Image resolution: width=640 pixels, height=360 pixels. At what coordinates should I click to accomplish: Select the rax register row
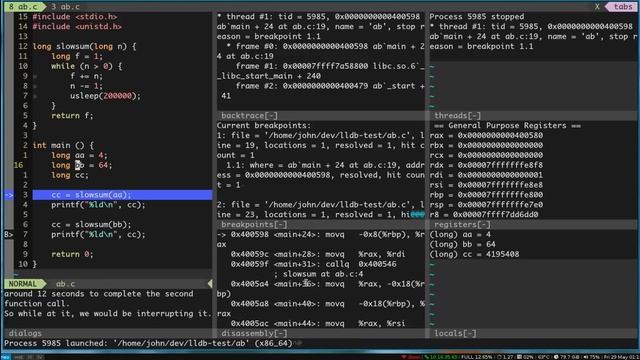pos(486,136)
